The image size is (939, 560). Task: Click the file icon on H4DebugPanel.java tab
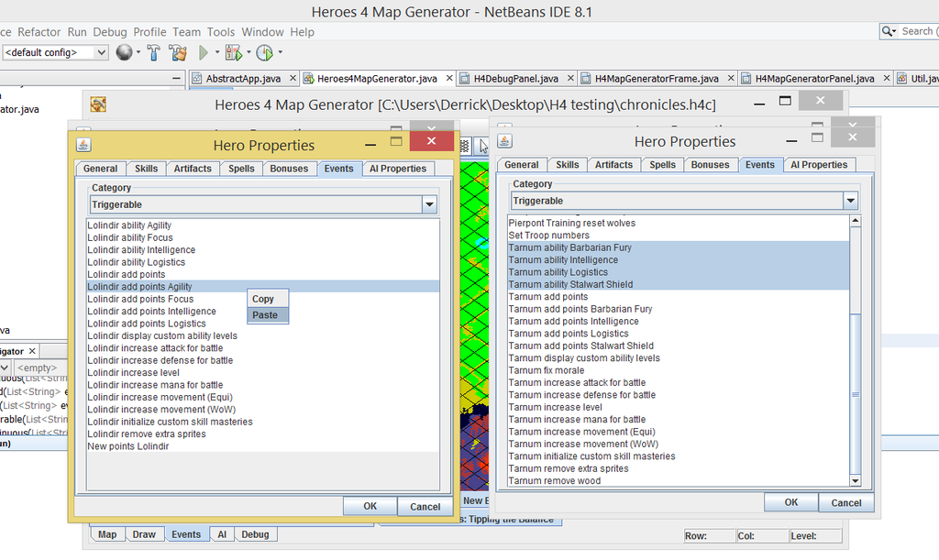pos(464,79)
